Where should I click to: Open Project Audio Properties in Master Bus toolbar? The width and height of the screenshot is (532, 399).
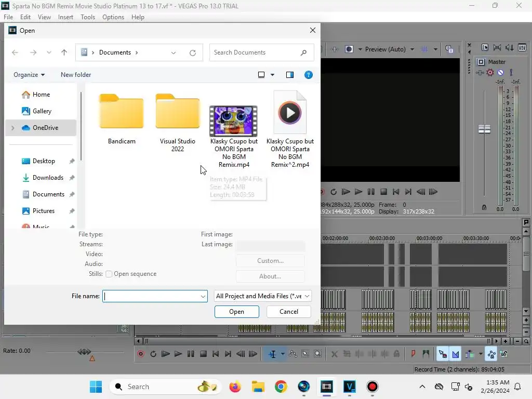pos(485,47)
